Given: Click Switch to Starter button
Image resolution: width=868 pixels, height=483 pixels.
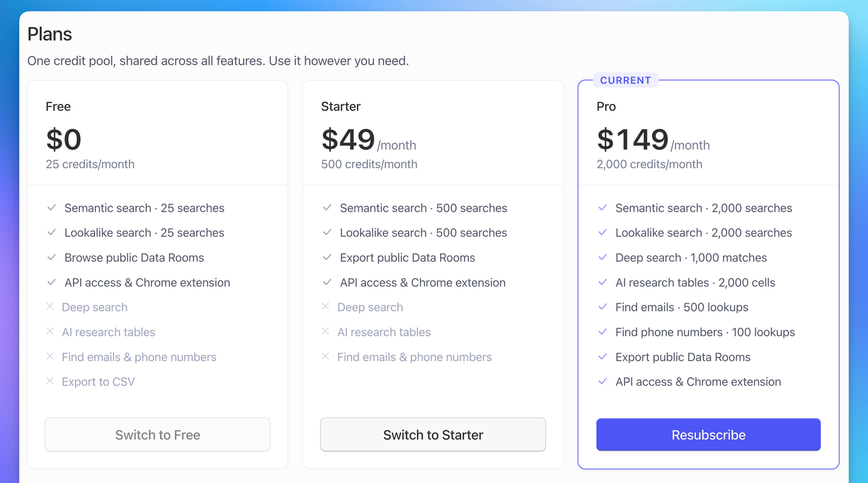Looking at the screenshot, I should click(x=433, y=434).
